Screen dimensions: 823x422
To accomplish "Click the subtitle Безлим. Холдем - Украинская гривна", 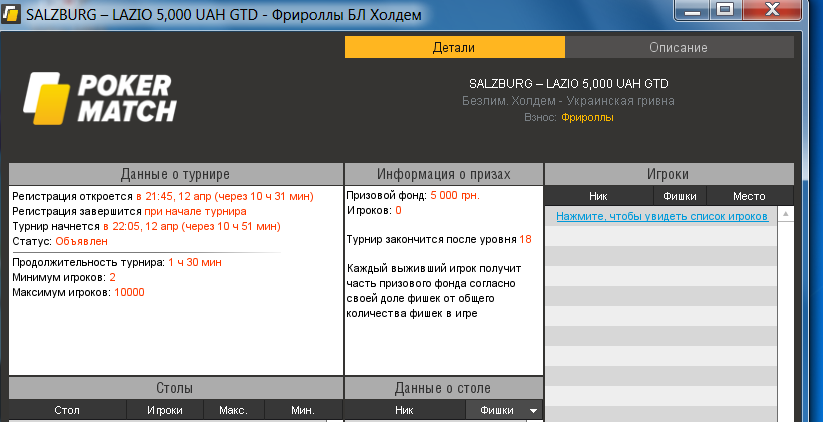I will [568, 101].
